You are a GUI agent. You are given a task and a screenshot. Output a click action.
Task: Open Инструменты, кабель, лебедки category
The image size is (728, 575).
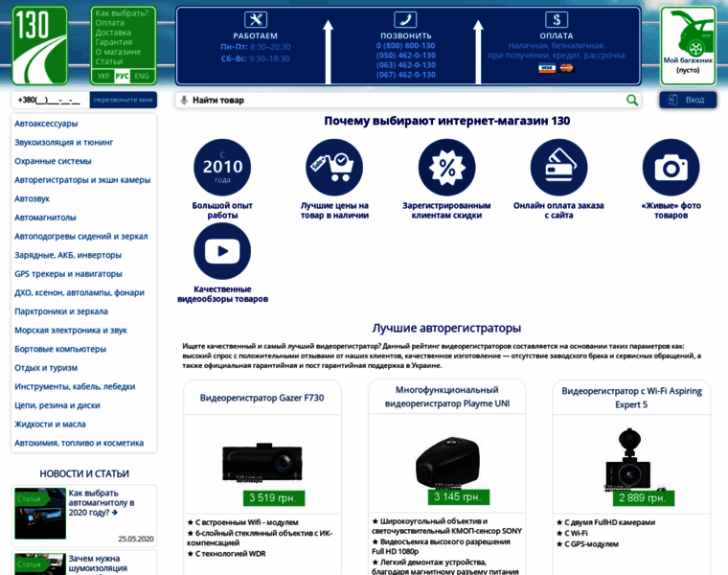coord(75,387)
